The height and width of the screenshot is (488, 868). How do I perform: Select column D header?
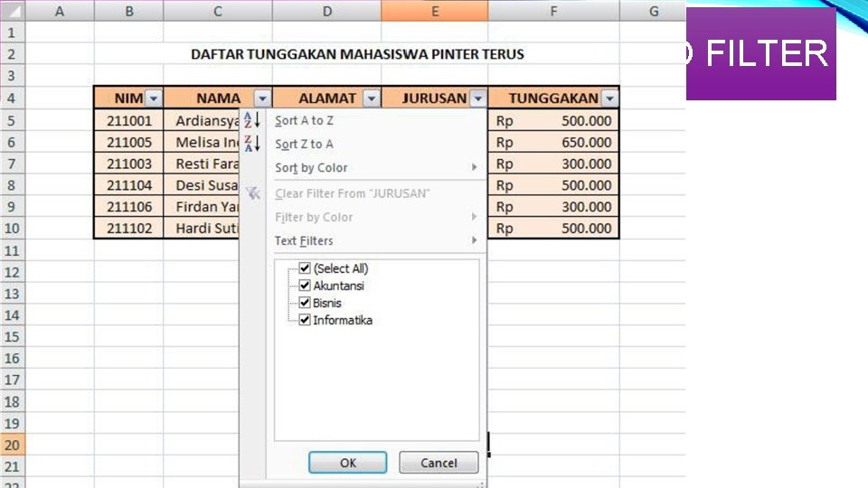[x=327, y=11]
